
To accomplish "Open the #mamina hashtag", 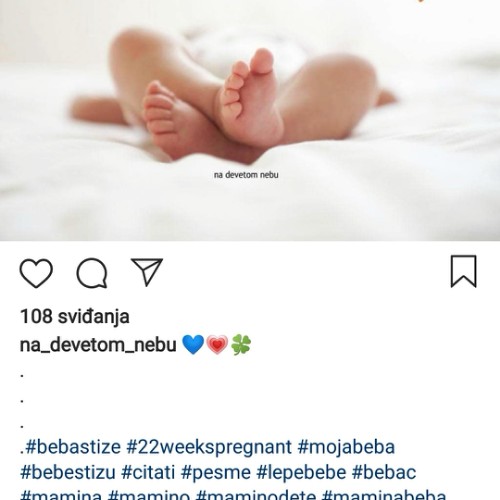I will point(61,495).
